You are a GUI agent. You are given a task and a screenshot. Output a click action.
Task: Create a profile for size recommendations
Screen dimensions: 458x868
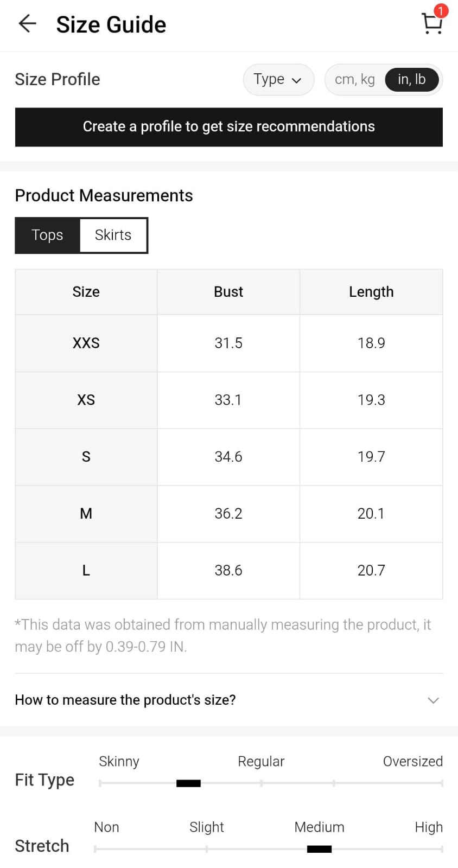point(228,127)
